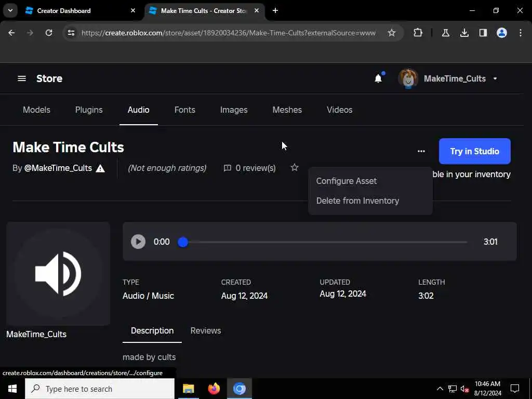This screenshot has height=399, width=532.
Task: Open Firefox from the taskbar
Action: [x=214, y=389]
